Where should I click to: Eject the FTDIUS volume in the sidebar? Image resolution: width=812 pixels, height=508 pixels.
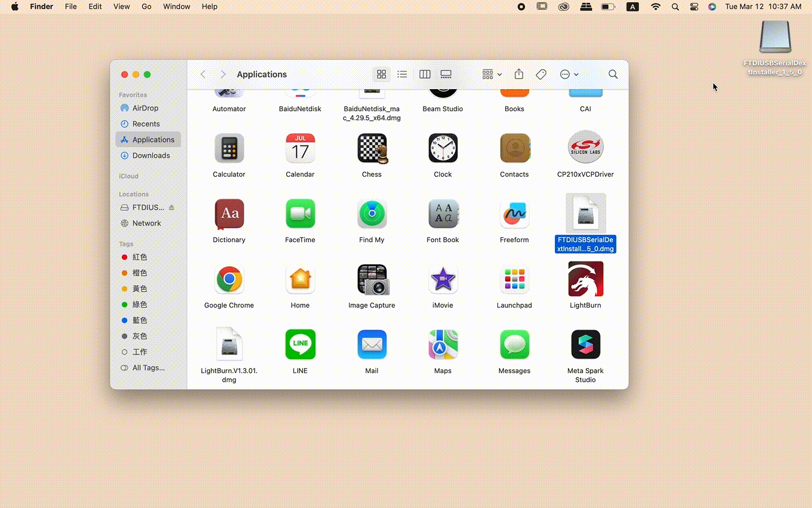click(x=171, y=208)
